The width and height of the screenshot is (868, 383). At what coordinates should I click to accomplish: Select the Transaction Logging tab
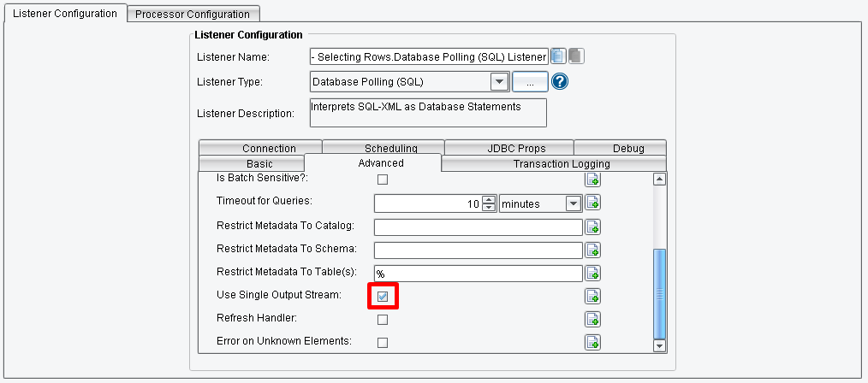(x=561, y=163)
